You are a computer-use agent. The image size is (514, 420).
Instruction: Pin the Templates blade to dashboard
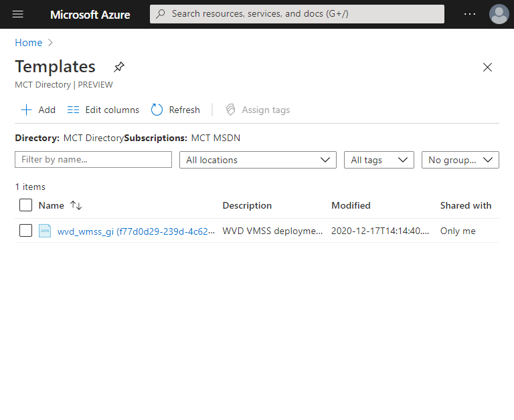tap(119, 67)
